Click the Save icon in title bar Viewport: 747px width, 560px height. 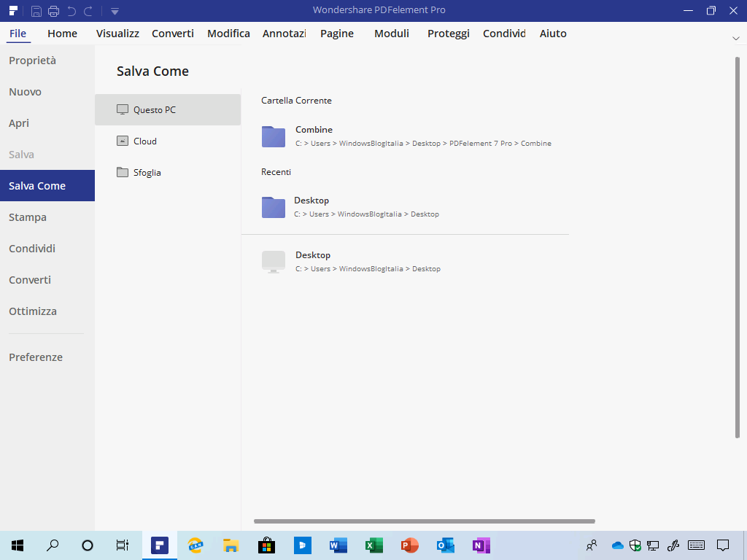pos(36,11)
